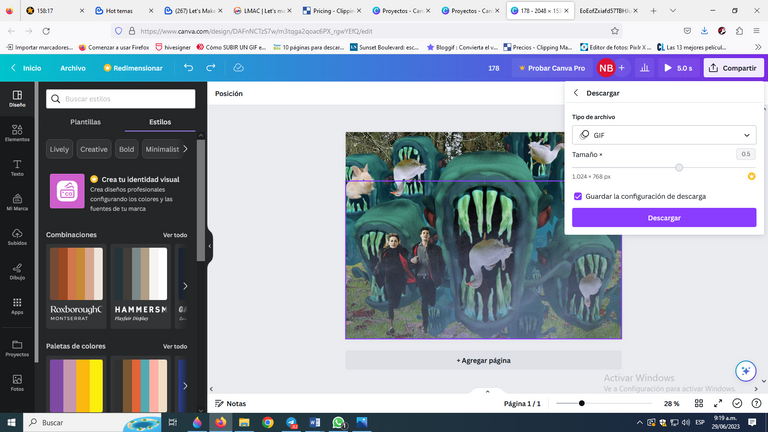Click Agregar página button

coord(483,360)
